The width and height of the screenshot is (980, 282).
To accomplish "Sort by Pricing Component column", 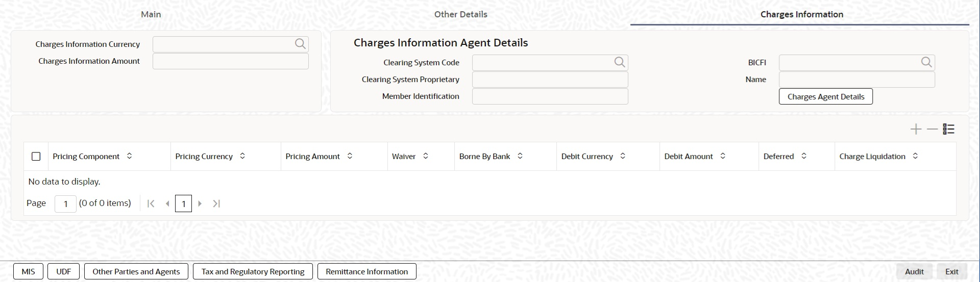I will pyautogui.click(x=129, y=156).
